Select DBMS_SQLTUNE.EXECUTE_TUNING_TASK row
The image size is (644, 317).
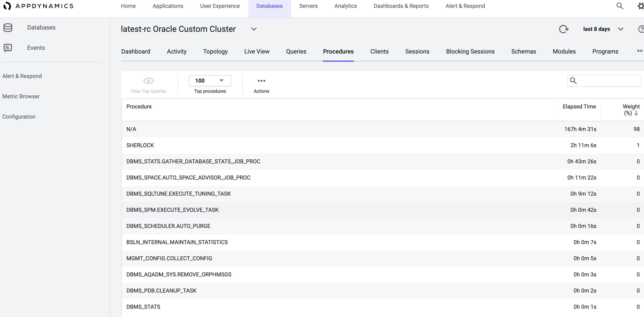(x=382, y=194)
